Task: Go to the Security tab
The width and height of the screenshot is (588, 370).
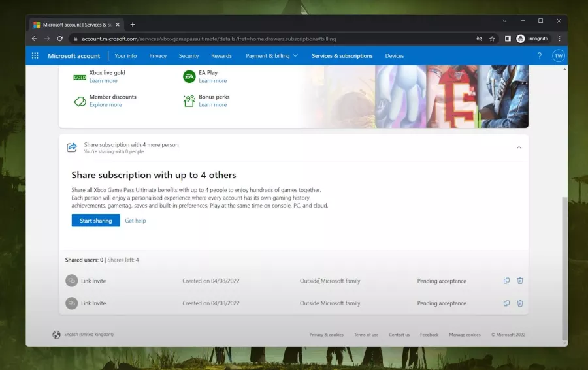Action: [189, 56]
